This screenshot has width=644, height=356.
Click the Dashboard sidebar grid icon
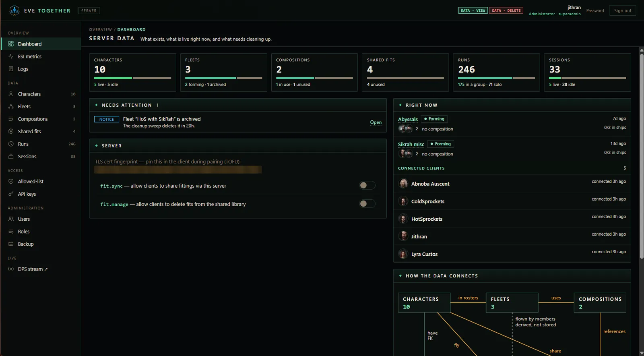click(x=11, y=44)
